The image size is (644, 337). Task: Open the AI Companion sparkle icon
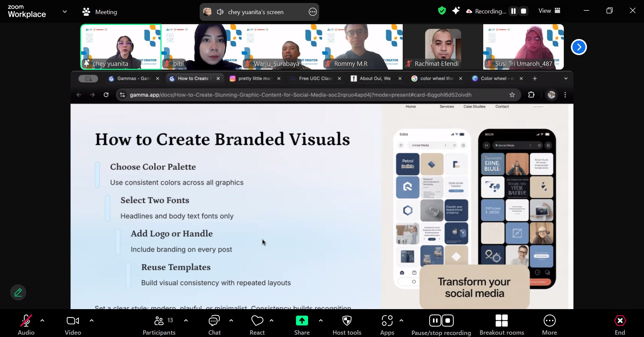[x=456, y=11]
